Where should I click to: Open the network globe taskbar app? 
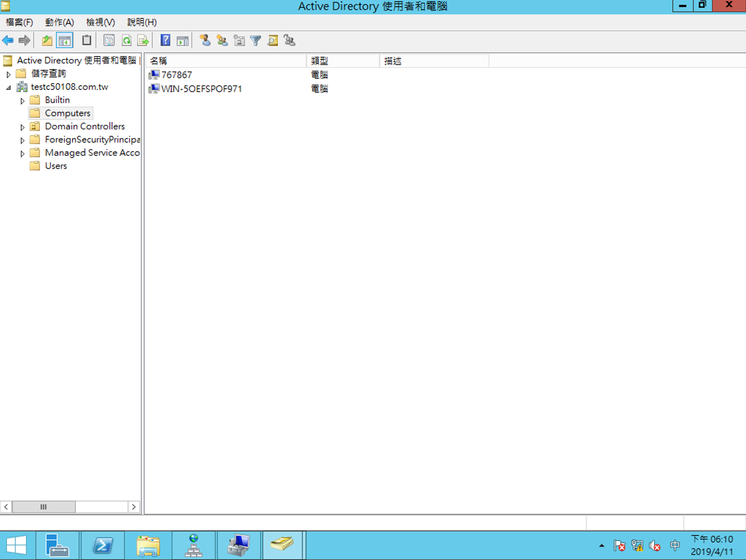tap(193, 545)
